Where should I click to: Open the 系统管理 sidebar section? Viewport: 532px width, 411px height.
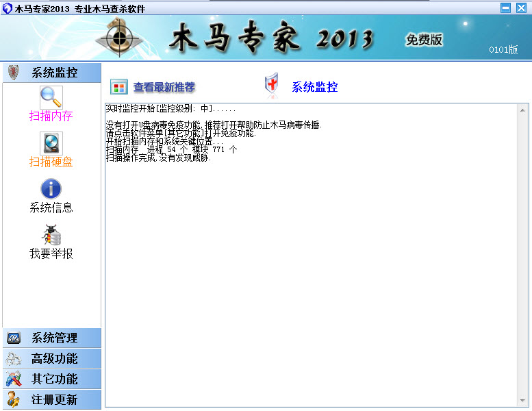click(52, 338)
